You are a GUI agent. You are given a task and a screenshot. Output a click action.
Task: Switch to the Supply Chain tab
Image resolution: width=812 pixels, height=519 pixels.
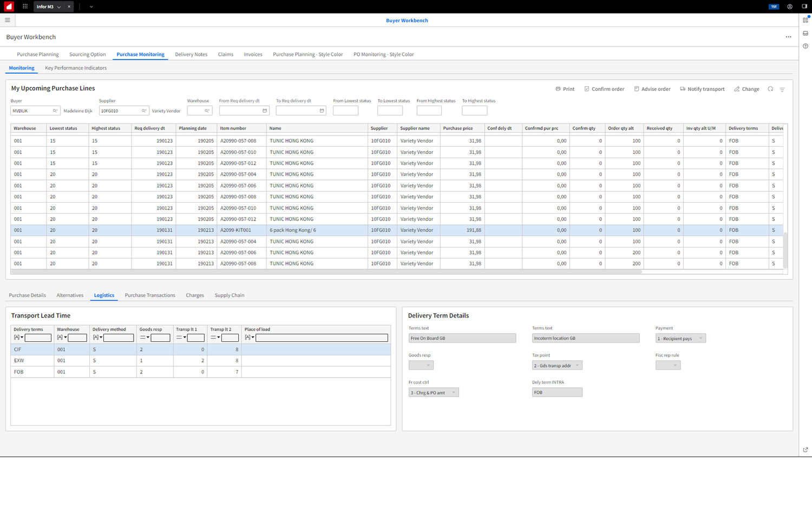click(x=229, y=295)
